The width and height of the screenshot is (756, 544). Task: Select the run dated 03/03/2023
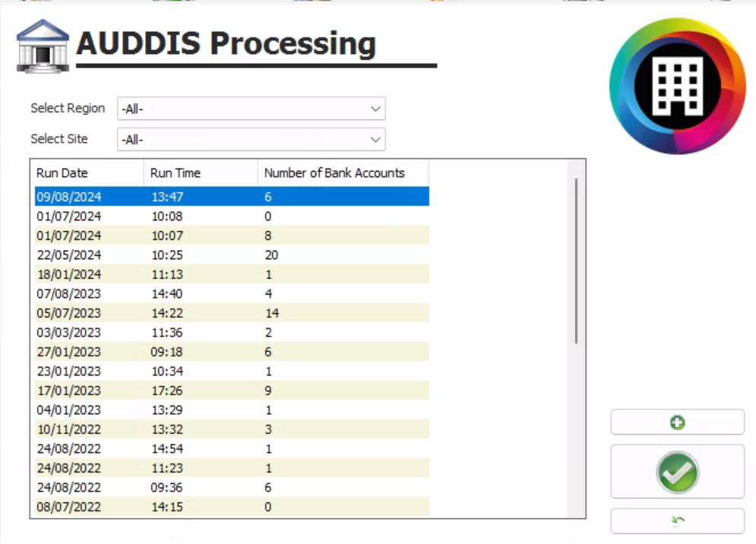(232, 332)
